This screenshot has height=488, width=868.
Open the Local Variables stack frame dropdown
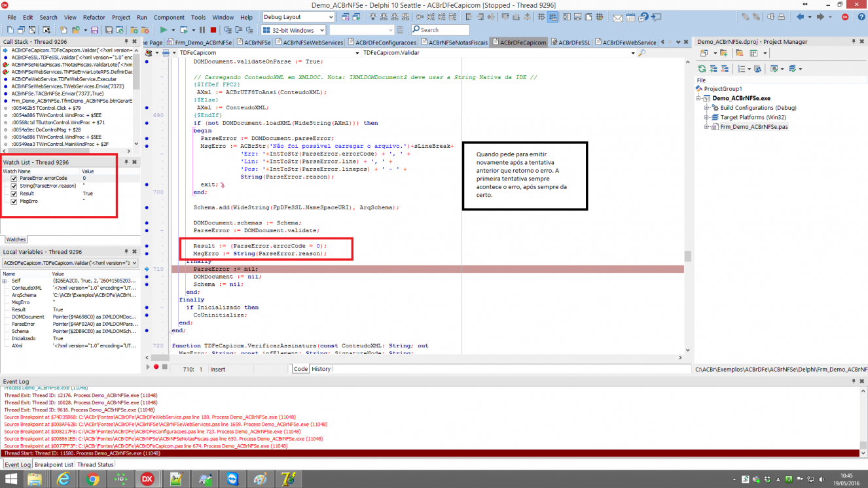click(x=134, y=263)
